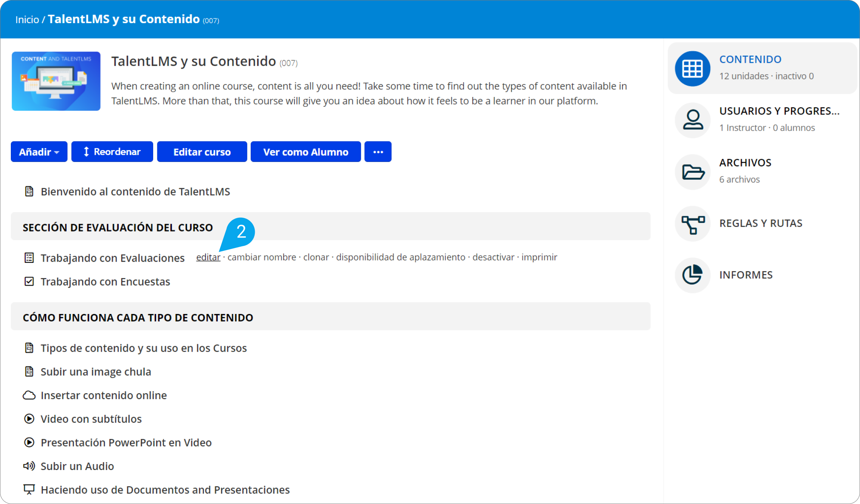Open Tipos de contenido y su uso unit
The width and height of the screenshot is (860, 504).
click(144, 348)
